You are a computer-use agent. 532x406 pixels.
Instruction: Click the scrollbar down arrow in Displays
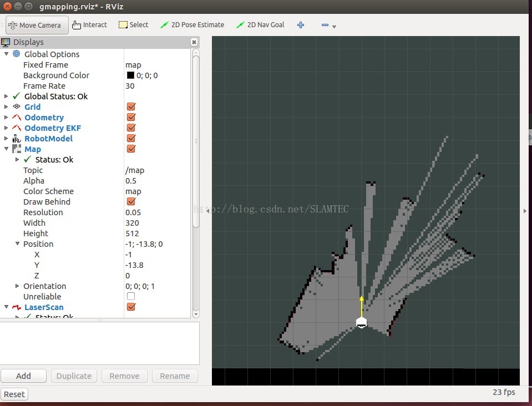click(x=196, y=314)
